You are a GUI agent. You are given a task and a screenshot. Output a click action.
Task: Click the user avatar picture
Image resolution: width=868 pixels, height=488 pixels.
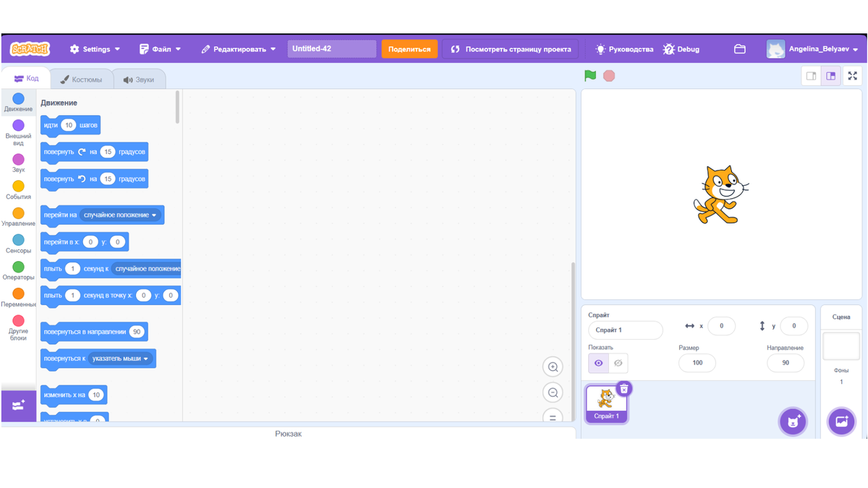775,49
